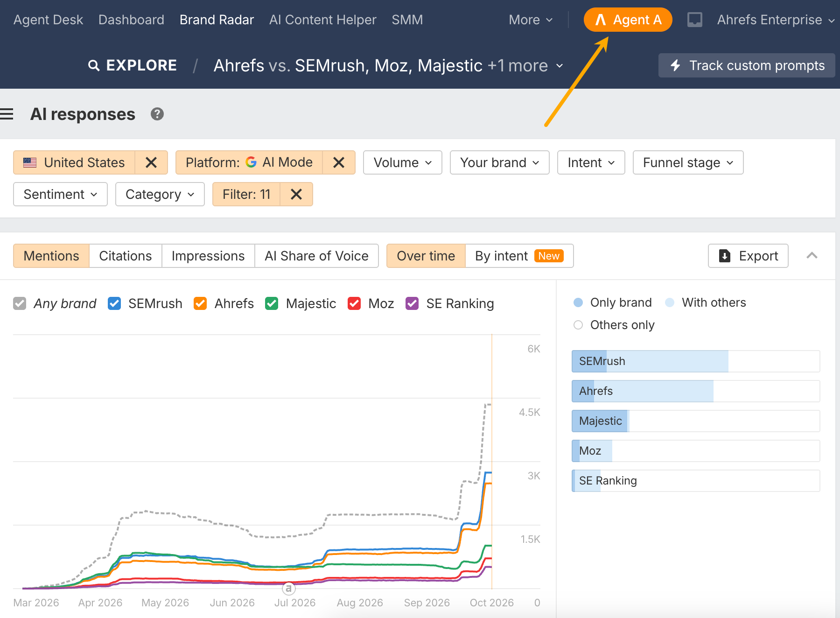The height and width of the screenshot is (618, 840).
Task: Go to Dashboard in top navigation
Action: point(131,20)
